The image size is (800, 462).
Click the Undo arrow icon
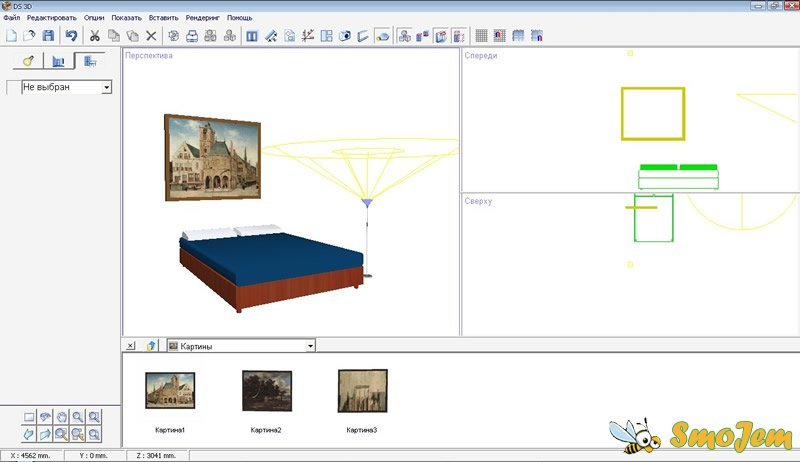(x=71, y=36)
